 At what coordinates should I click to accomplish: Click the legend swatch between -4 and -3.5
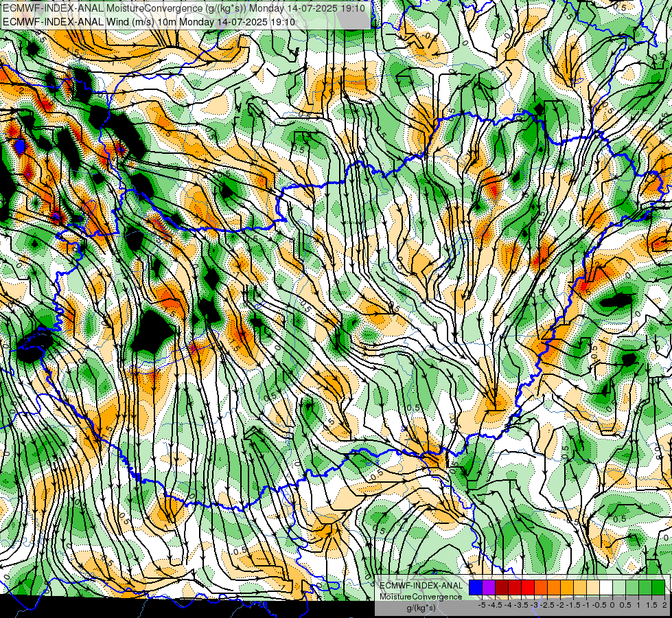tap(515, 588)
